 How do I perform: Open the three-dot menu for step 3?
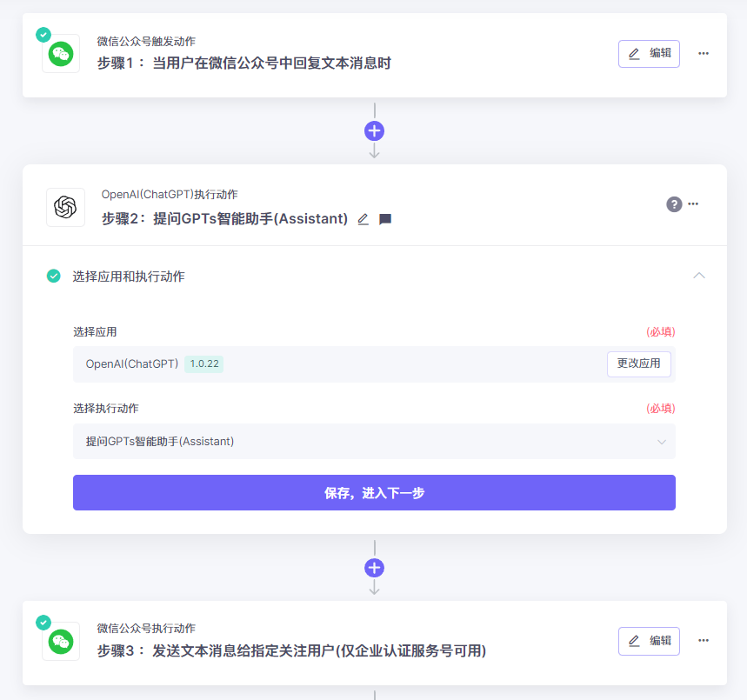click(704, 641)
